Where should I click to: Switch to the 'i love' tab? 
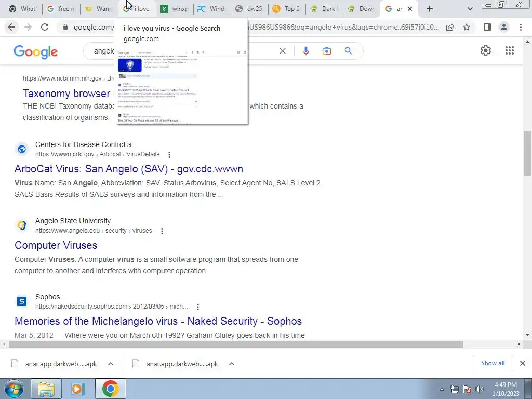(137, 9)
